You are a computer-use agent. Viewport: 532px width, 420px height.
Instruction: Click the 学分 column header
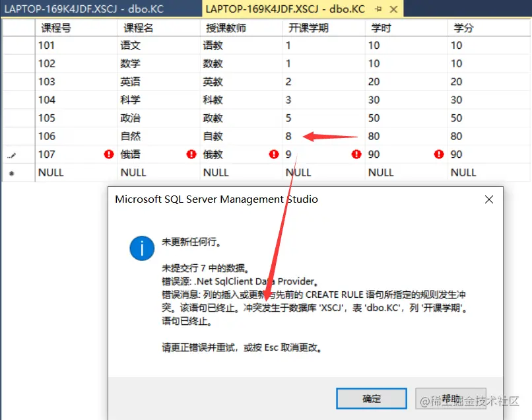point(488,28)
